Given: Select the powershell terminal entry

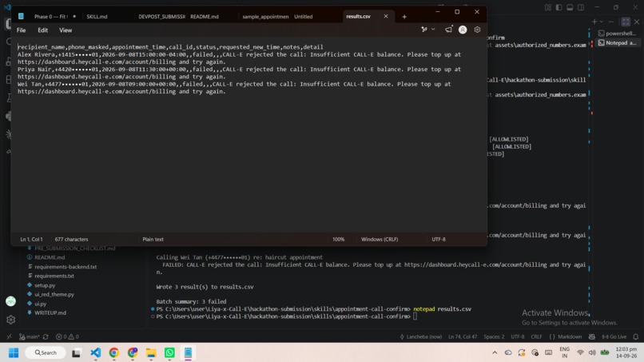Looking at the screenshot, I should 618,34.
